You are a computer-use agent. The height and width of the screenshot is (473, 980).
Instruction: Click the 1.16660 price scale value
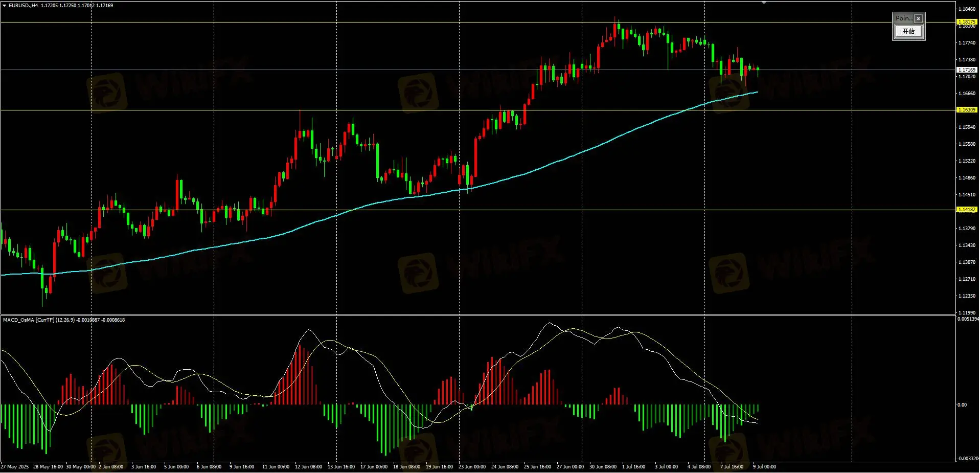coord(967,94)
